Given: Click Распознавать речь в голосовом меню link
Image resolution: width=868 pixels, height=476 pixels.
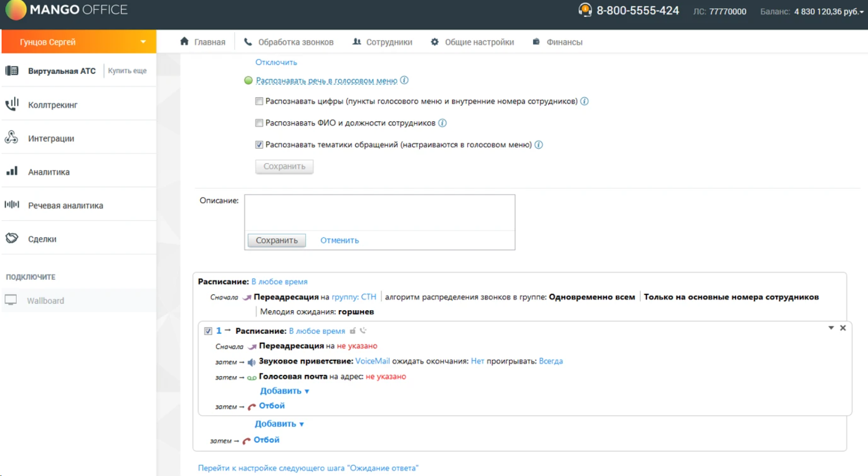Looking at the screenshot, I should (327, 81).
